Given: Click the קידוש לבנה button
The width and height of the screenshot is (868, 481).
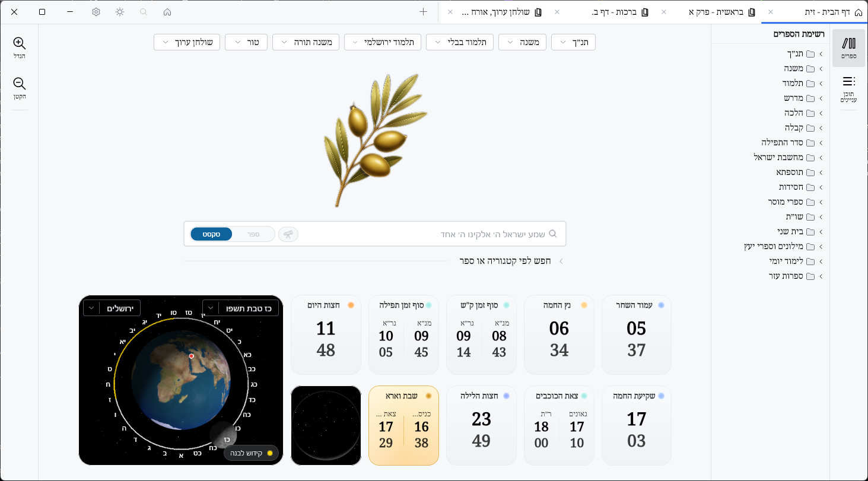Looking at the screenshot, I should [x=251, y=453].
